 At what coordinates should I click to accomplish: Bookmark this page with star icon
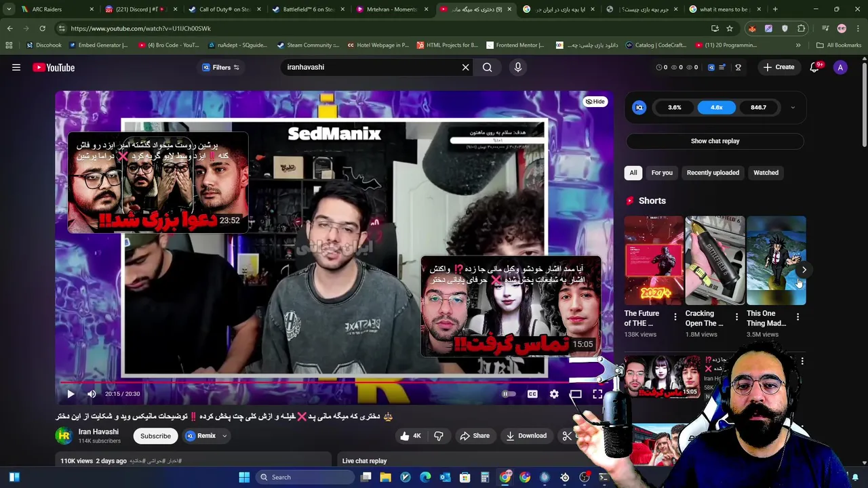coord(730,28)
